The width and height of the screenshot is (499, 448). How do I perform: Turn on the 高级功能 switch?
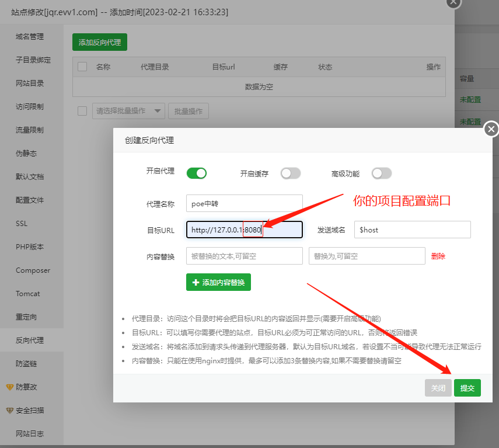[x=382, y=173]
